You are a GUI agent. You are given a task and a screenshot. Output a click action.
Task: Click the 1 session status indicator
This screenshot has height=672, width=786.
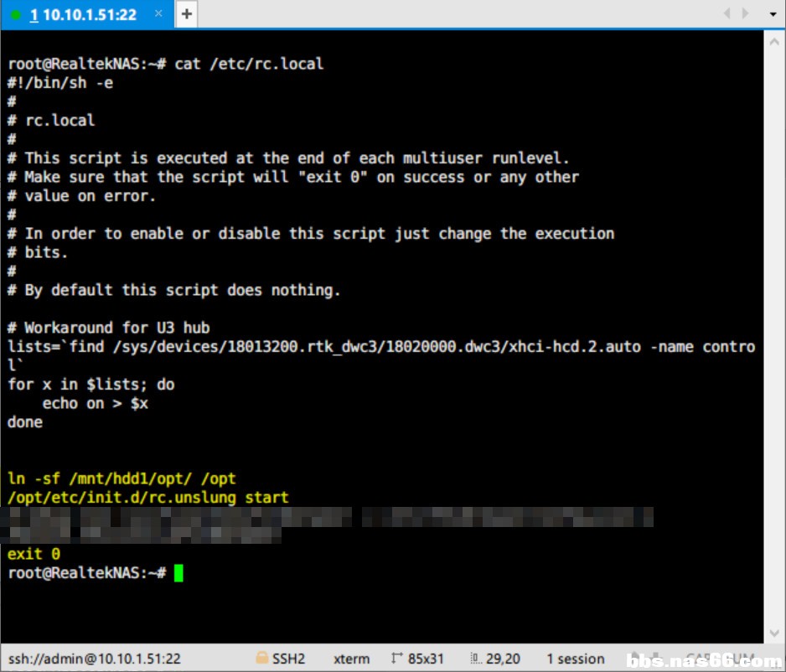(x=575, y=659)
